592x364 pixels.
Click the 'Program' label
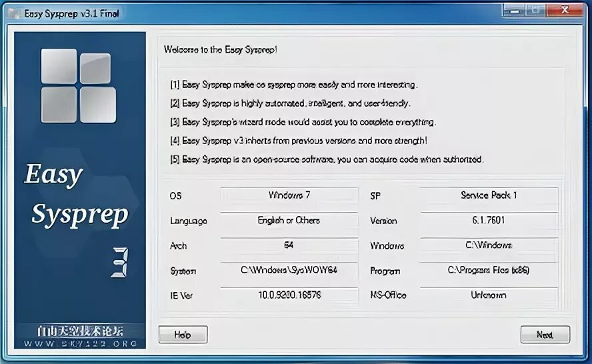tap(385, 271)
